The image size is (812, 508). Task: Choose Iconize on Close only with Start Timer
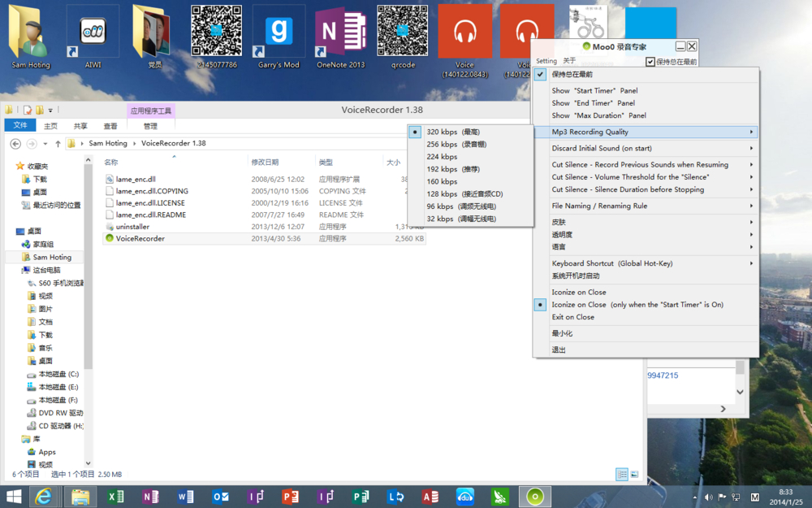pyautogui.click(x=646, y=305)
